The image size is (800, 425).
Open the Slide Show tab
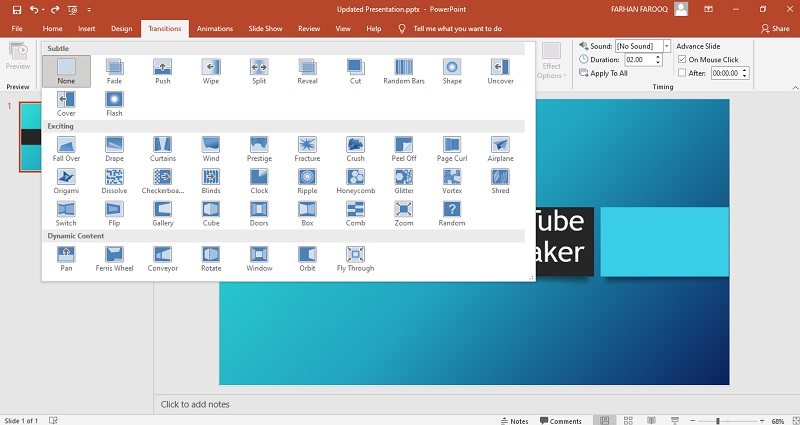(x=265, y=29)
